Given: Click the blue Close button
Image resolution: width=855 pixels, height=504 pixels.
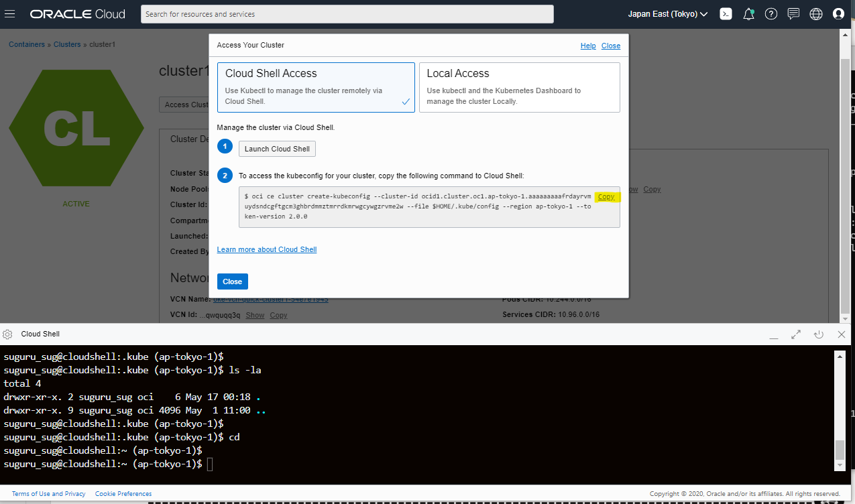Looking at the screenshot, I should pos(232,281).
